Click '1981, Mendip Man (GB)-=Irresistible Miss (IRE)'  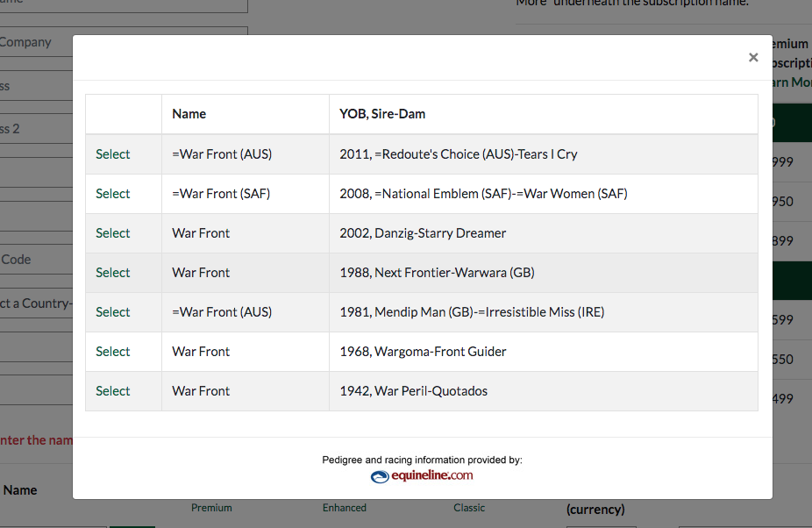pos(472,312)
